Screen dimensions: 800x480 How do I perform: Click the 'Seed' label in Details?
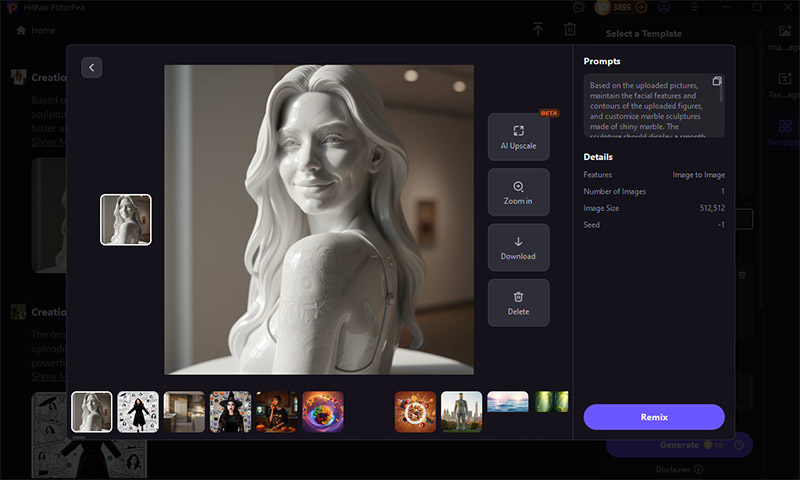click(x=591, y=224)
